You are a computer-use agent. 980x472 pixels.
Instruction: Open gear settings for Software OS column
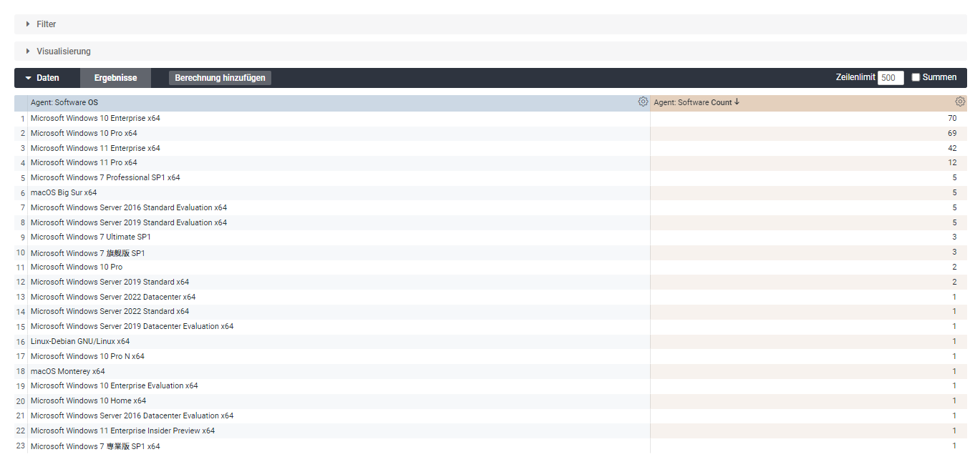643,102
